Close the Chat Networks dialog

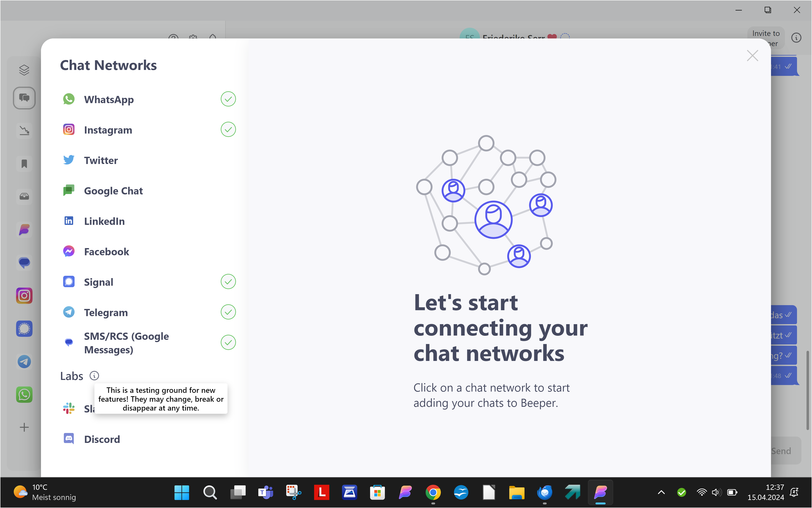click(752, 56)
